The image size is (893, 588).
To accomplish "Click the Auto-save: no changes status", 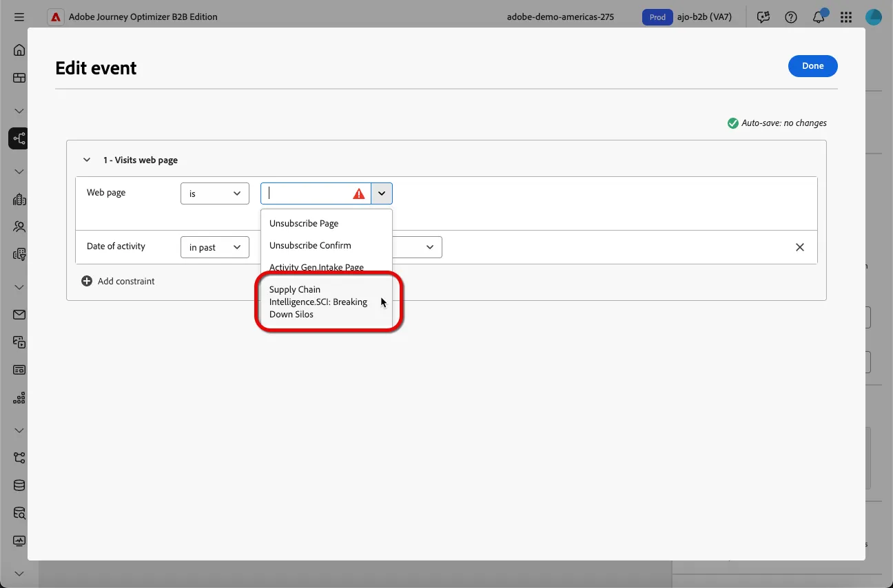I will tap(777, 123).
